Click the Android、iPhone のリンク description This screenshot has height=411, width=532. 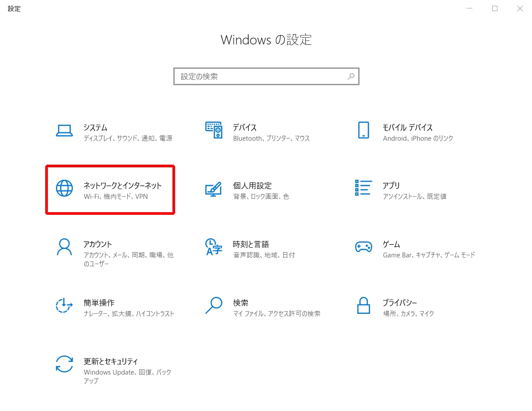pos(418,138)
